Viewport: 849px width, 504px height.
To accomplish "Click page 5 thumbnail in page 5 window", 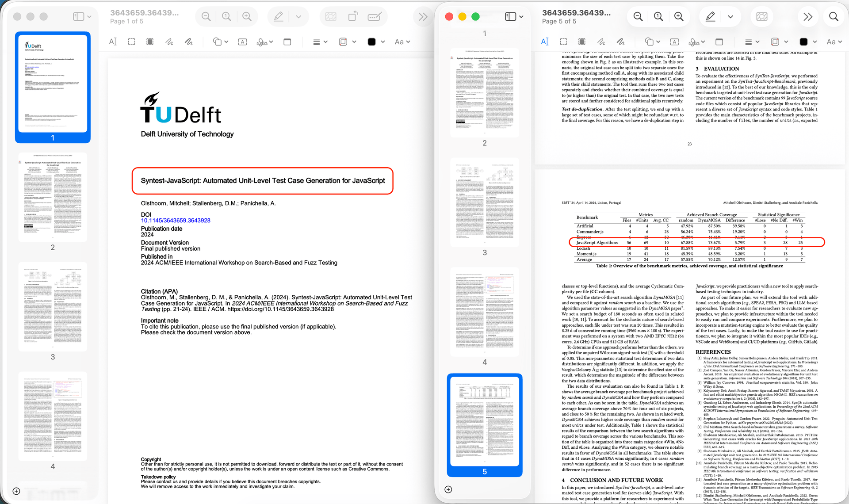I will click(485, 422).
